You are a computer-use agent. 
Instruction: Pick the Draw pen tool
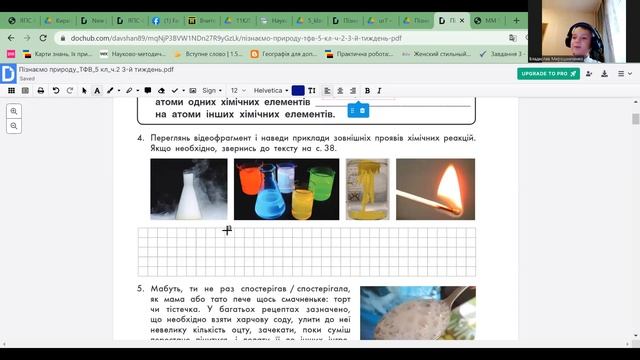(110, 91)
